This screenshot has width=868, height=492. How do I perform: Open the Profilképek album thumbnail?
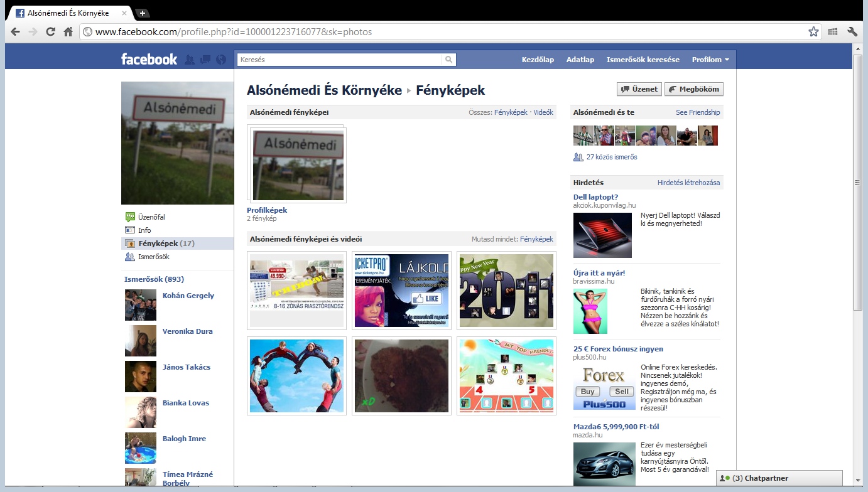pos(298,165)
